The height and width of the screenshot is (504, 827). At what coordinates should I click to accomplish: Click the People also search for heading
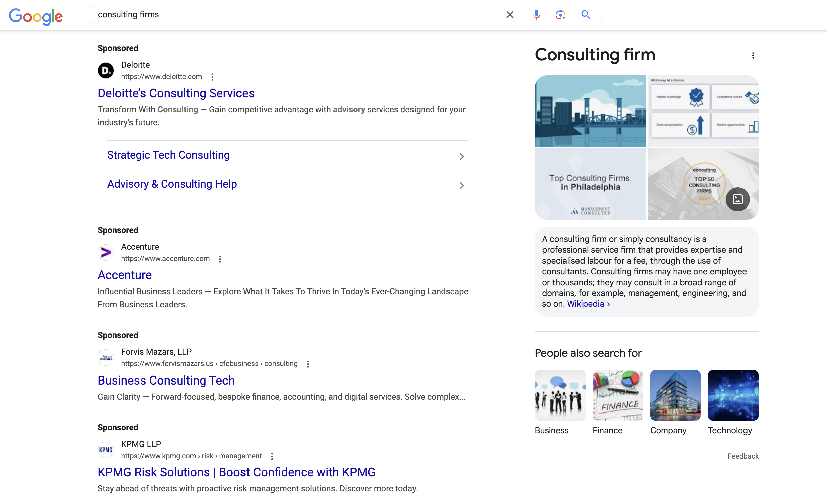(588, 353)
